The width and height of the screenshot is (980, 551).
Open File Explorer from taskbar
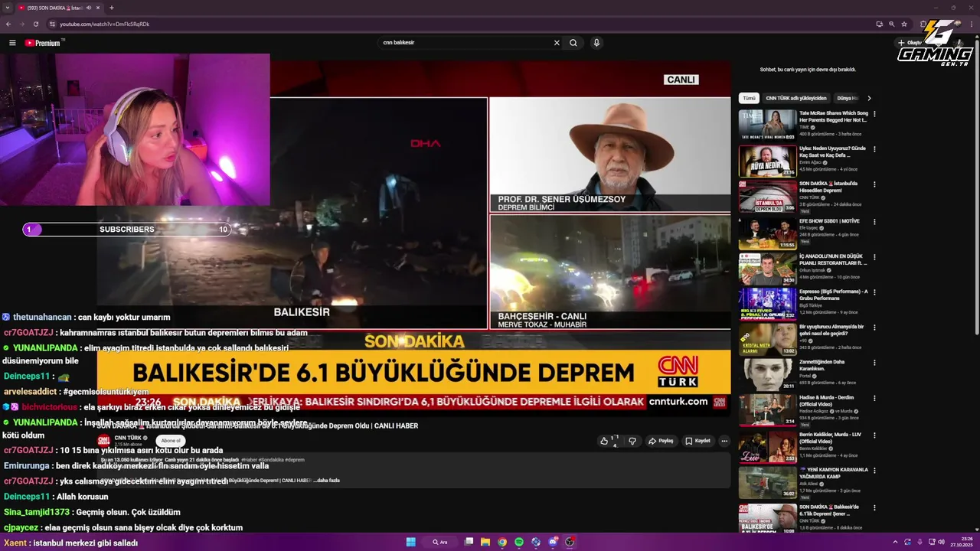(485, 542)
